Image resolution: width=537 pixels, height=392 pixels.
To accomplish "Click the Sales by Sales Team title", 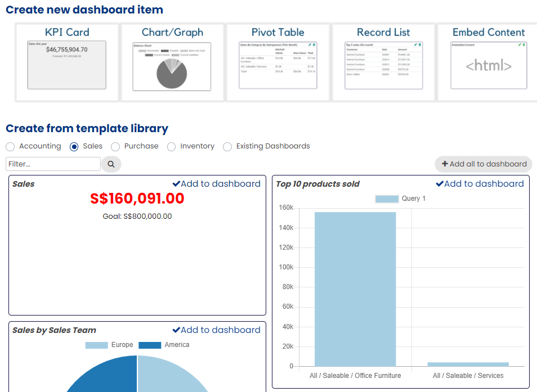I will [x=54, y=330].
